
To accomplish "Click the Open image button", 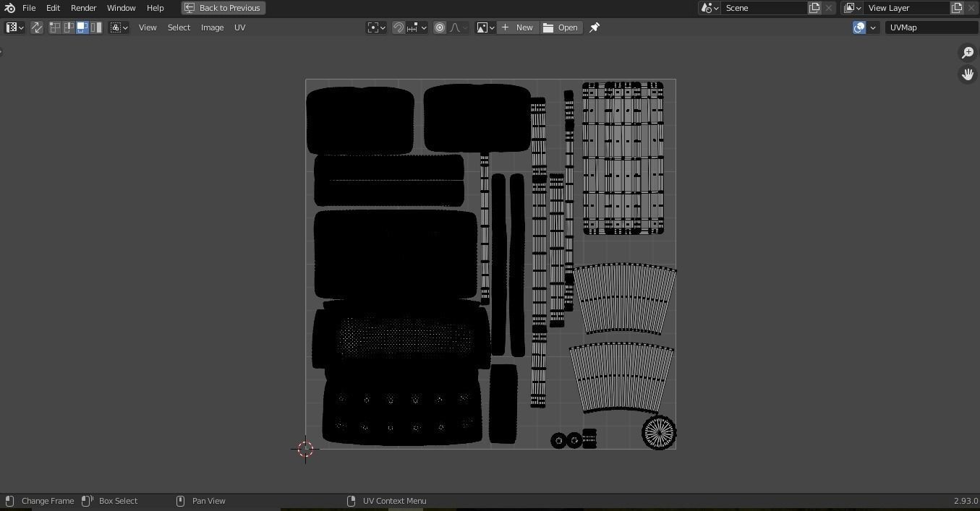I will (561, 27).
